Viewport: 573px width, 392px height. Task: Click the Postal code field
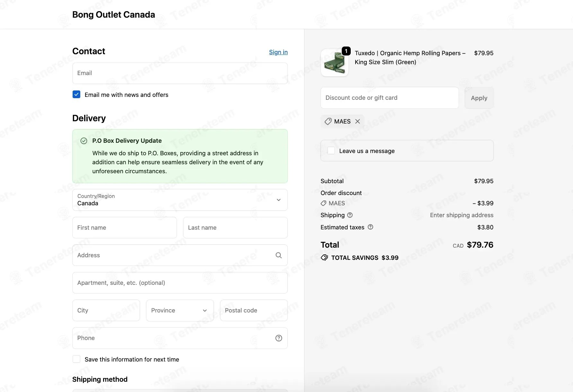tap(254, 311)
